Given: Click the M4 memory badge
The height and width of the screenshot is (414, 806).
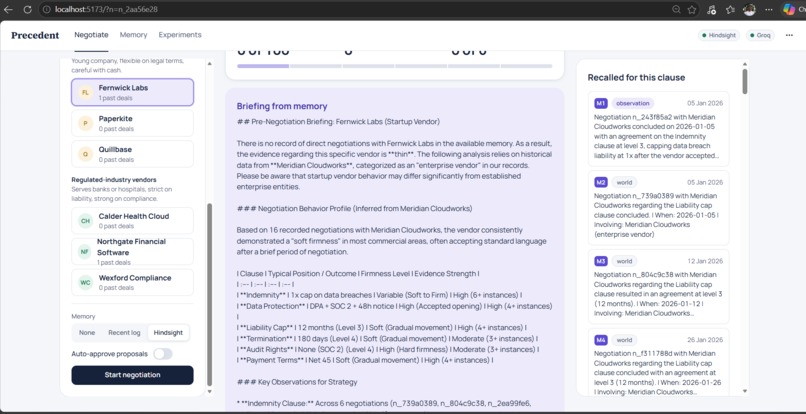Looking at the screenshot, I should click(600, 340).
